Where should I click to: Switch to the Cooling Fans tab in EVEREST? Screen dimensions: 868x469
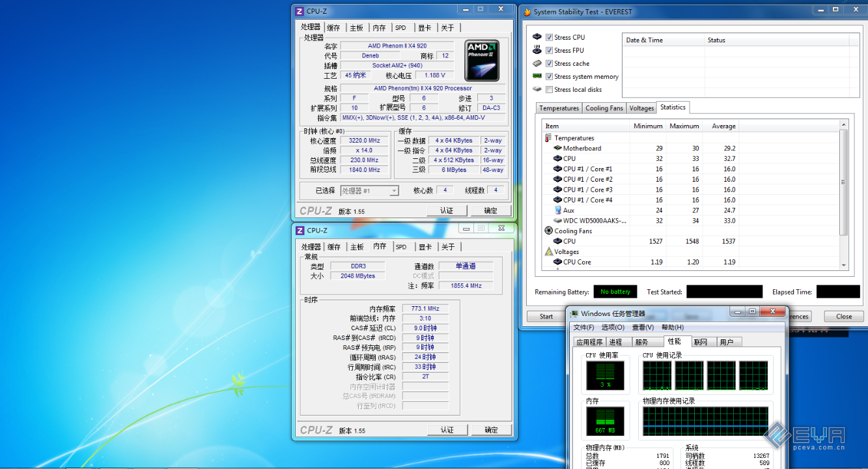(604, 108)
